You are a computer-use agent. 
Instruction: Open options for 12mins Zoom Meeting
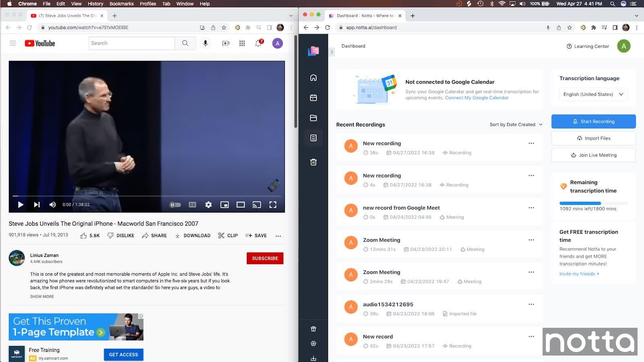coord(531,240)
